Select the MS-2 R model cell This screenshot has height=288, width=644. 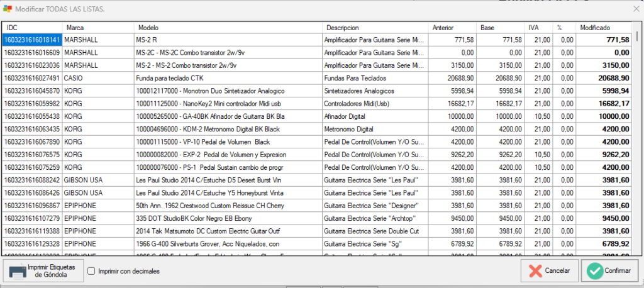tap(228, 40)
